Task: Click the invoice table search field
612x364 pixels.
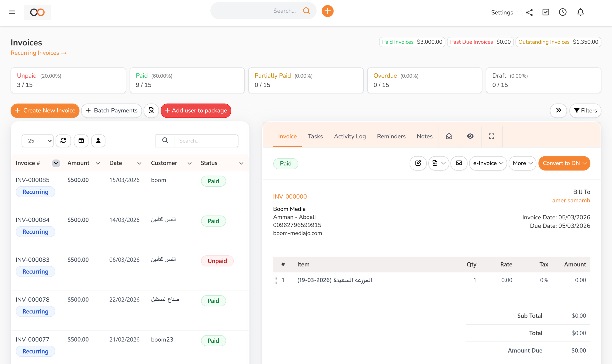Action: [x=206, y=141]
